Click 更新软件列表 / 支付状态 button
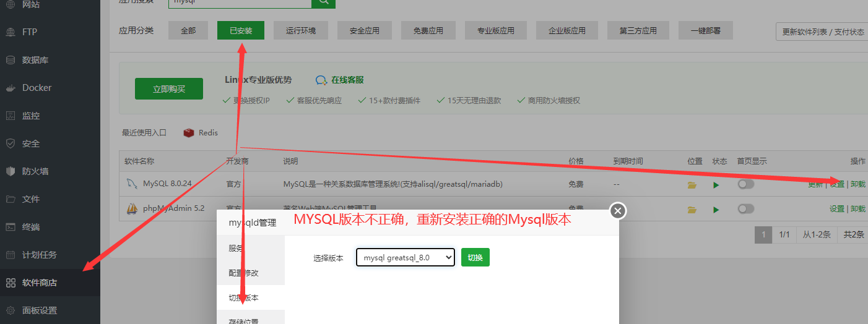Image resolution: width=868 pixels, height=324 pixels. [823, 32]
